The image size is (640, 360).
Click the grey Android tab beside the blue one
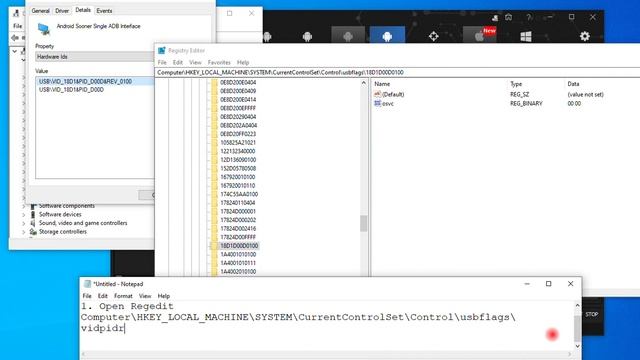coord(348,36)
